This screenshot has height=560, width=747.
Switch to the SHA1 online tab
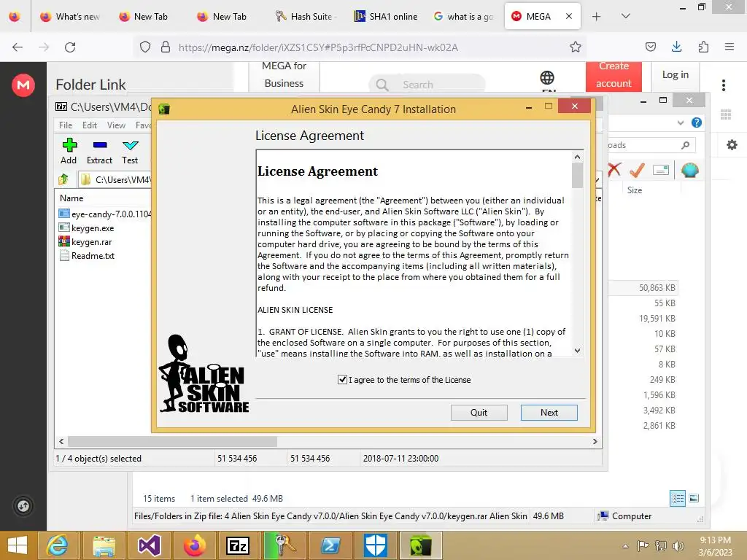[x=387, y=17]
